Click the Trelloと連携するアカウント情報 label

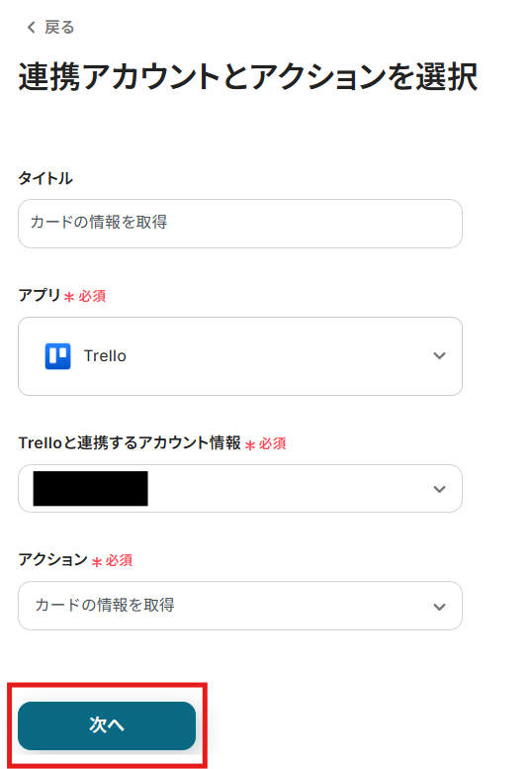click(x=130, y=442)
